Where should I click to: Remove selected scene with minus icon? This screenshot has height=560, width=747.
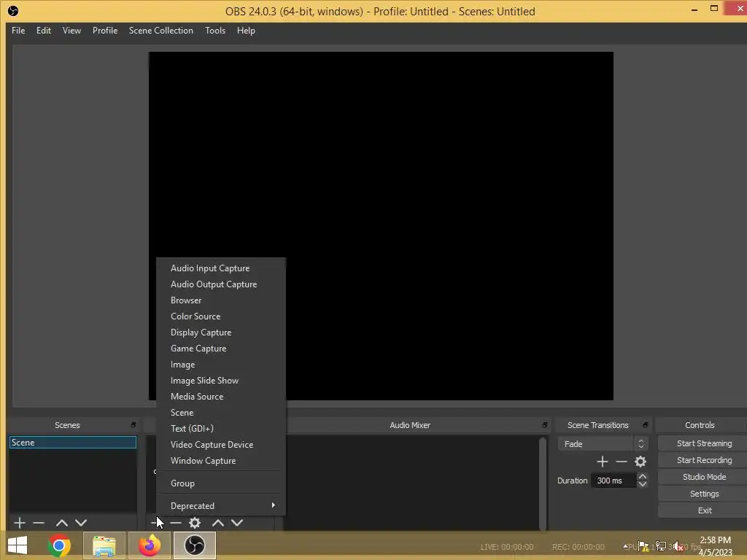[x=39, y=523]
